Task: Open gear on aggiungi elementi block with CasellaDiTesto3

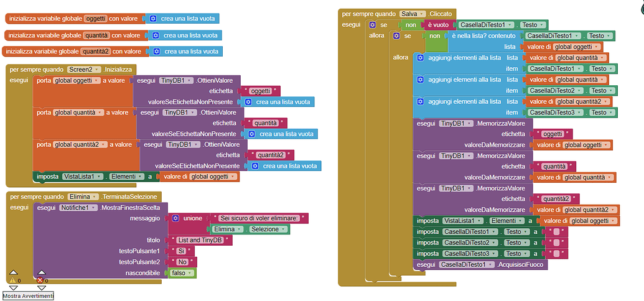Action: click(420, 101)
